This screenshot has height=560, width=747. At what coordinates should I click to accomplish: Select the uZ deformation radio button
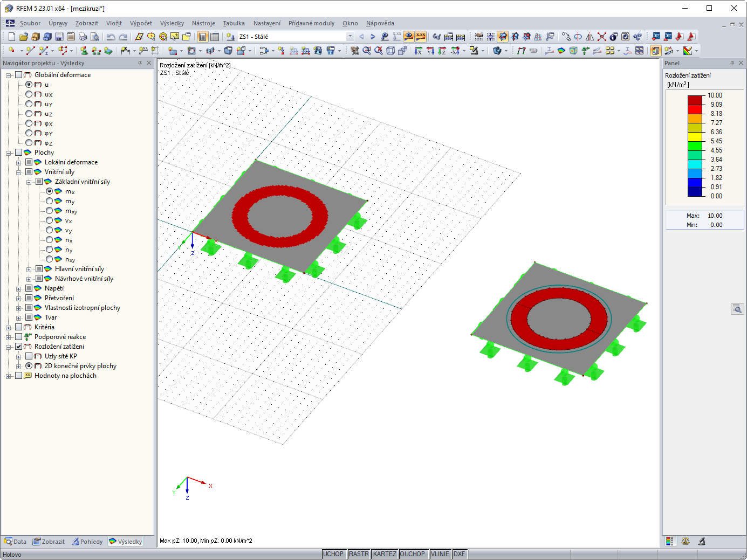[x=29, y=114]
